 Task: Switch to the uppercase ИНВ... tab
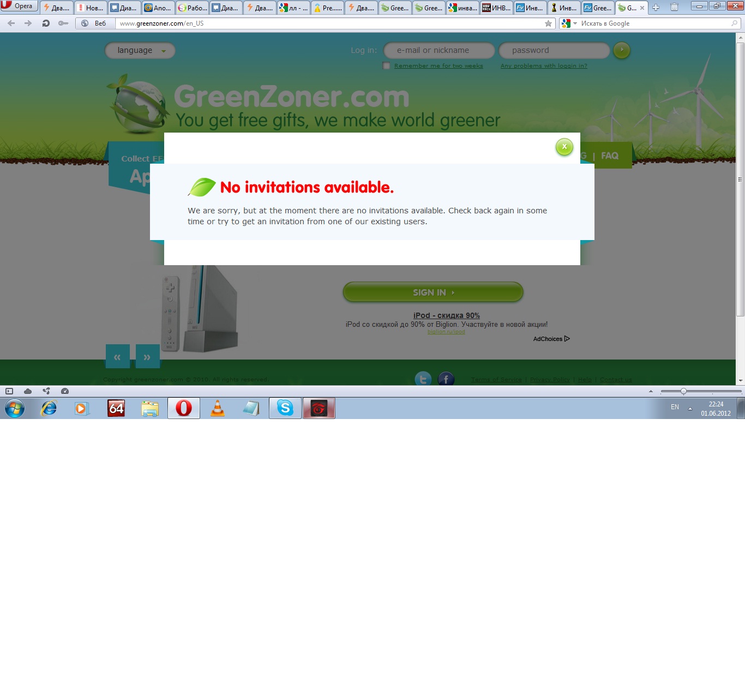pos(496,8)
